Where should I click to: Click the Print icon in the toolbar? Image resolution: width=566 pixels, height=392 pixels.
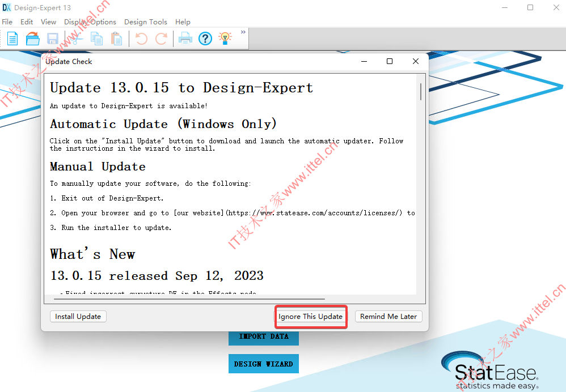(185, 39)
